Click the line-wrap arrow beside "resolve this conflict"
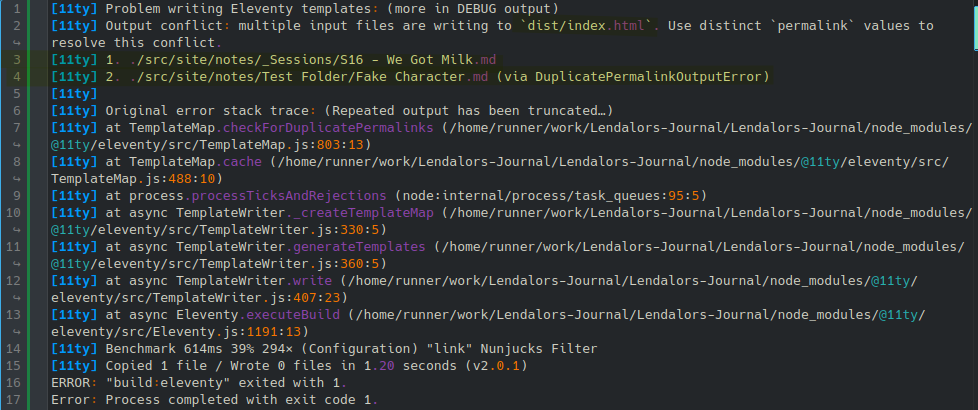This screenshot has height=410, width=978. pos(16,43)
